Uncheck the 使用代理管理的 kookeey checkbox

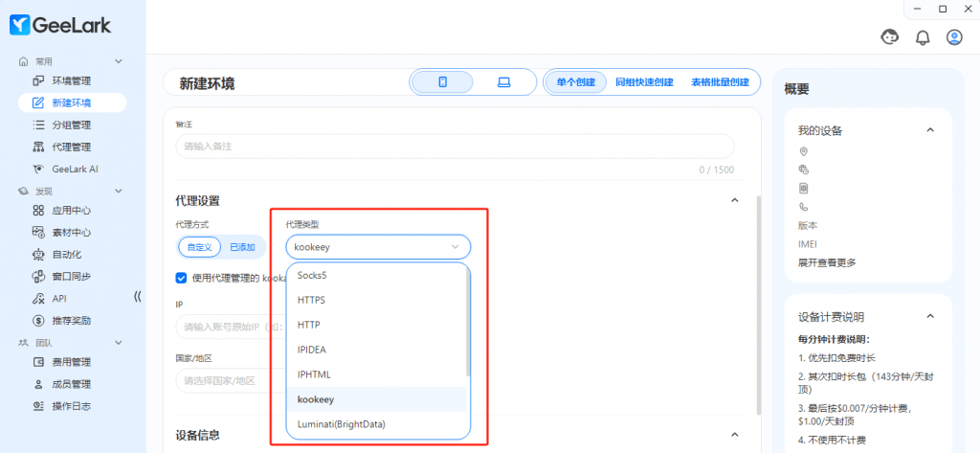coord(182,278)
